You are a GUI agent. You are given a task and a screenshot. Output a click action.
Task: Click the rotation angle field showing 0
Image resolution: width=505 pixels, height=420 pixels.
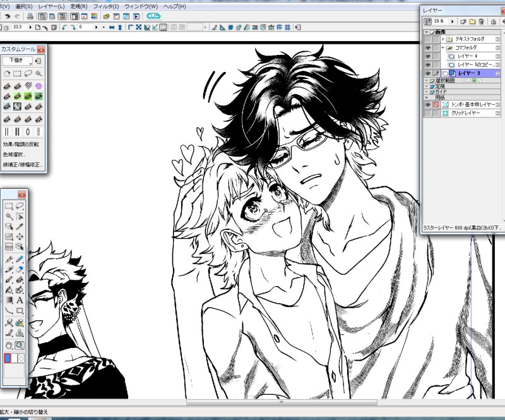(x=86, y=27)
